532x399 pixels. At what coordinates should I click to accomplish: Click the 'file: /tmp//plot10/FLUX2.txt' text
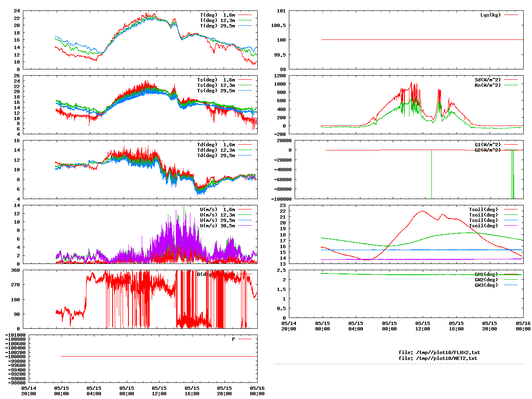click(x=439, y=352)
